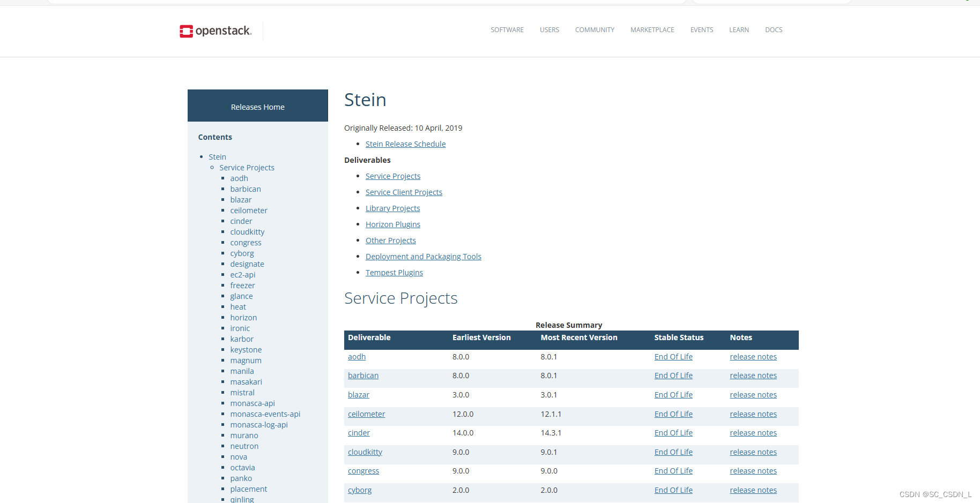The image size is (980, 503).
Task: Open the Horizon Plugins link
Action: [393, 224]
